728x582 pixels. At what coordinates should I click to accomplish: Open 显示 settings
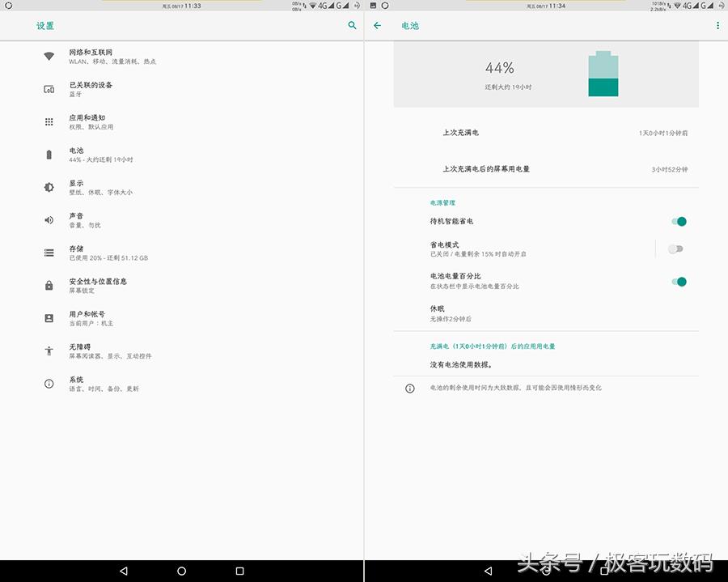pyautogui.click(x=181, y=187)
